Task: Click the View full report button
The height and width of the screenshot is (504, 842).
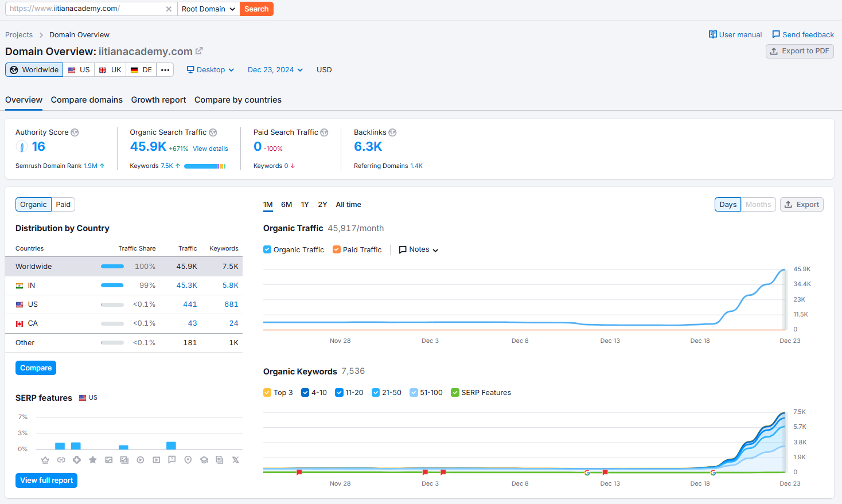Action: [46, 480]
